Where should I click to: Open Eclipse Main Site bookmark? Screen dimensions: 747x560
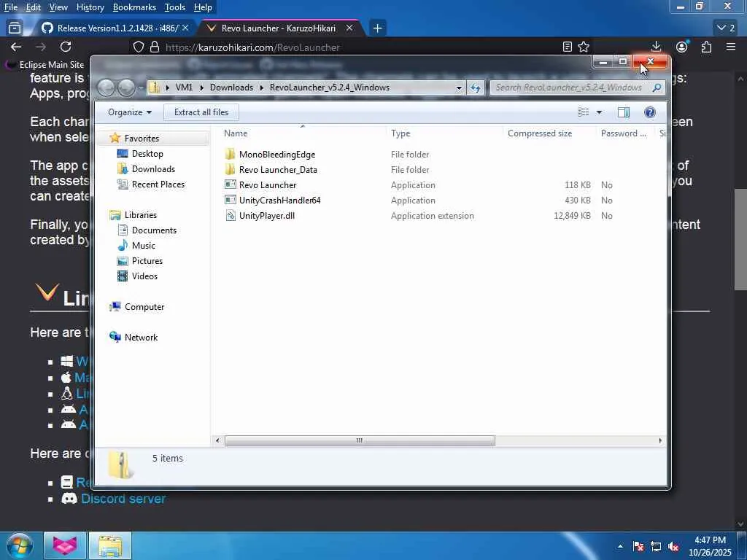(x=44, y=64)
